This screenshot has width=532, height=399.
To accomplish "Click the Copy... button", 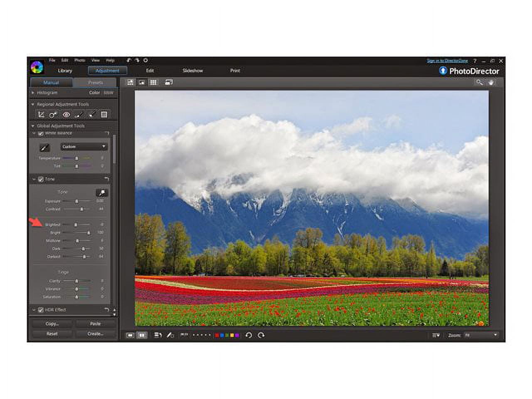I will coord(52,324).
